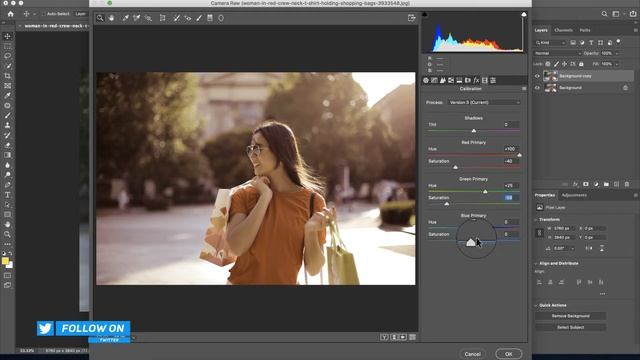This screenshot has height=360, width=640.
Task: Switch to the Layers tab
Action: click(541, 30)
